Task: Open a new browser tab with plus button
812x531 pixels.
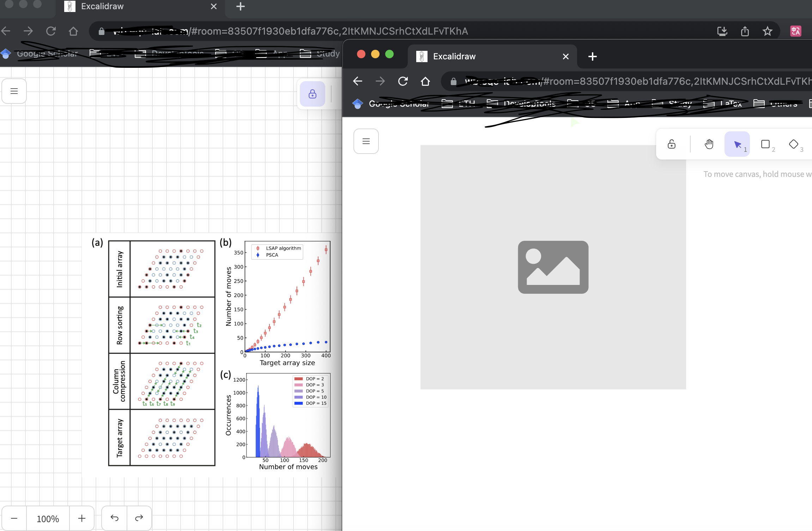Action: coord(592,56)
